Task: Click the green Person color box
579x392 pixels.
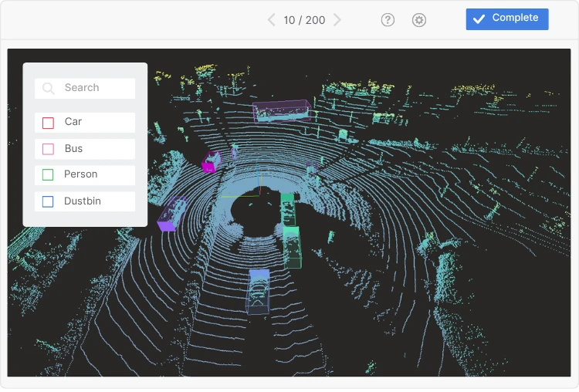Action: click(48, 175)
